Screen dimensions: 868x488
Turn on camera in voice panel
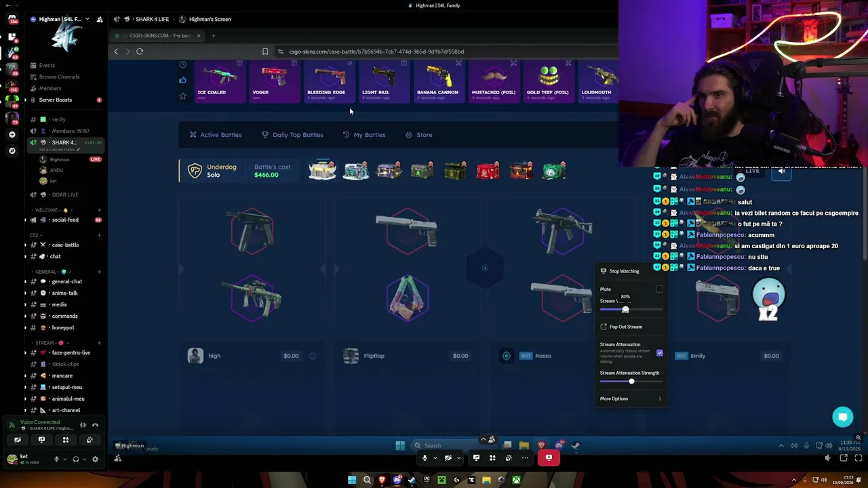[18, 440]
